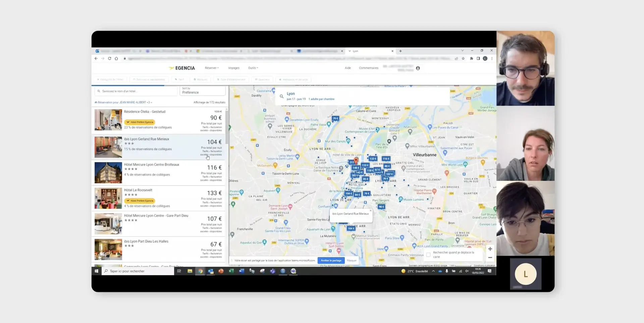Screen dimensions: 644x323
Task: Open the Voyages menu
Action: pos(234,68)
